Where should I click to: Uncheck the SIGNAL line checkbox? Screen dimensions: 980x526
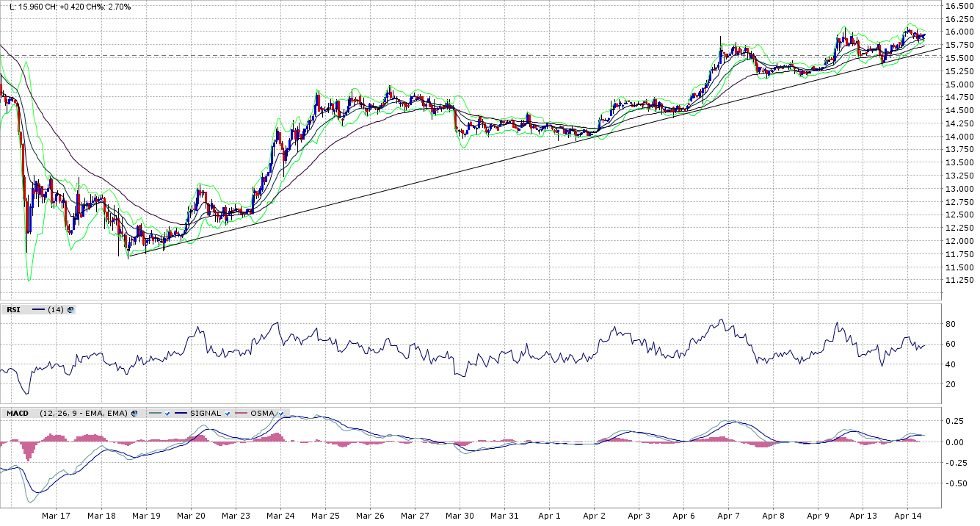click(228, 414)
